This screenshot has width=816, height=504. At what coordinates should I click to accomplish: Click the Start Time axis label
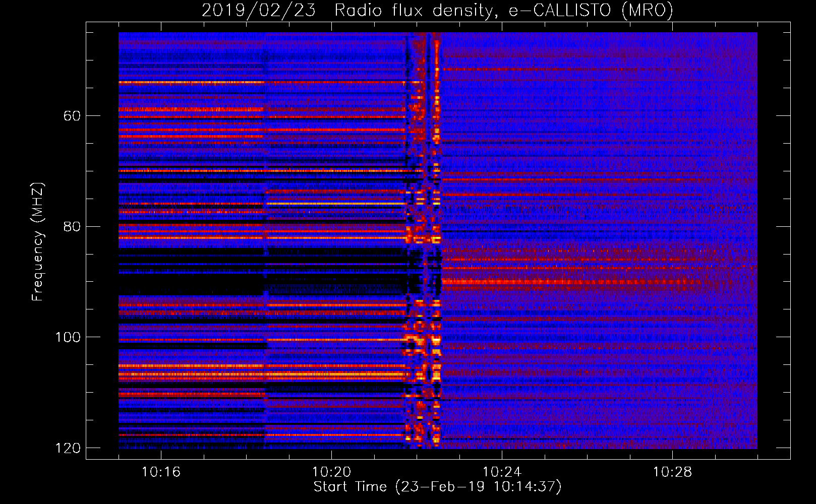click(437, 487)
